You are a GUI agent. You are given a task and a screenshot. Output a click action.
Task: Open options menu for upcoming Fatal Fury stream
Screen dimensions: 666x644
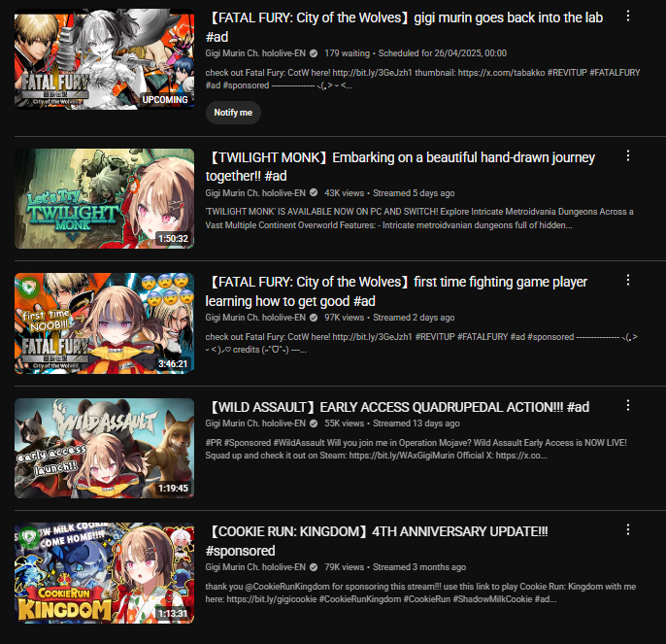coord(628,17)
